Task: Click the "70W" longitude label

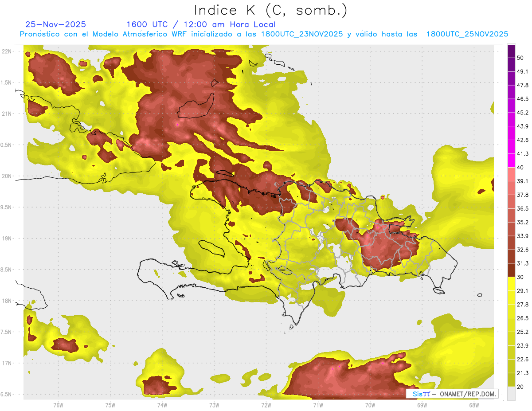Action: tap(370, 405)
